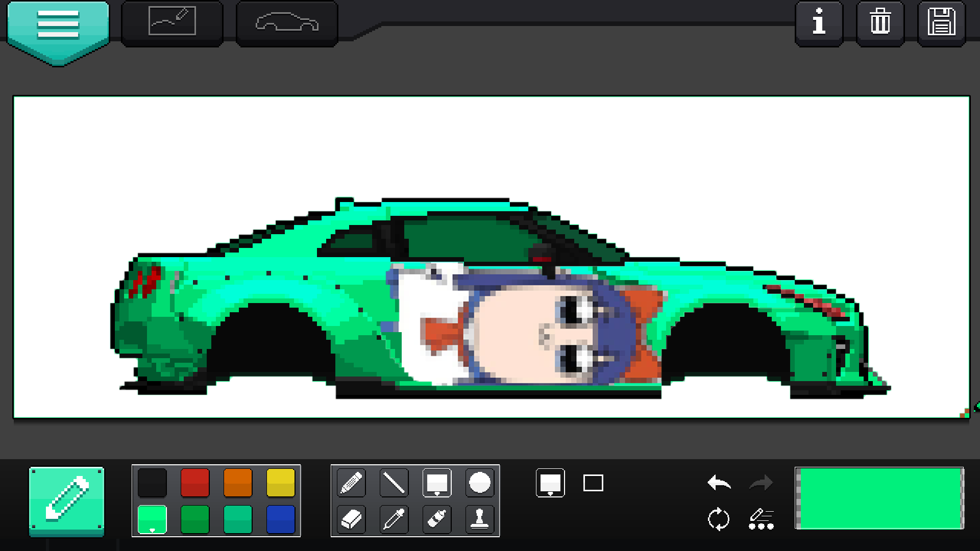Select the circle shape tool
Image resolution: width=980 pixels, height=551 pixels.
click(480, 483)
